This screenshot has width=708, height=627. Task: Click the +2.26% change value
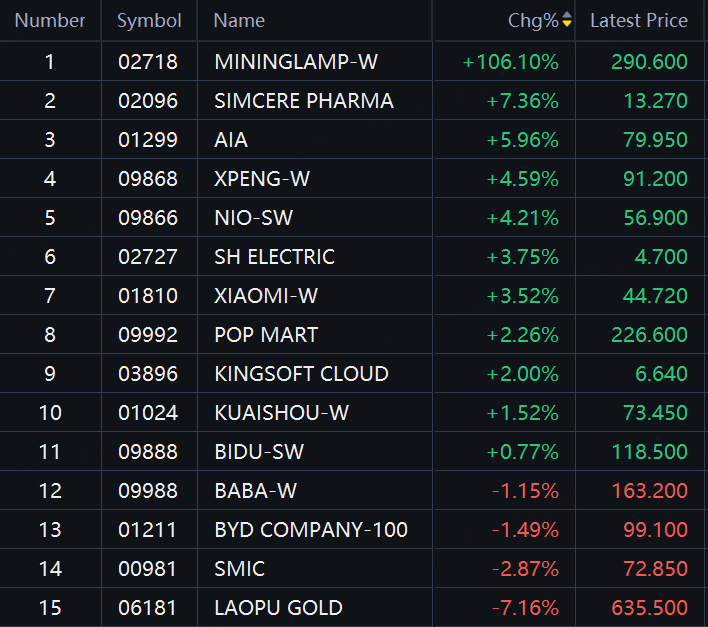click(x=522, y=335)
